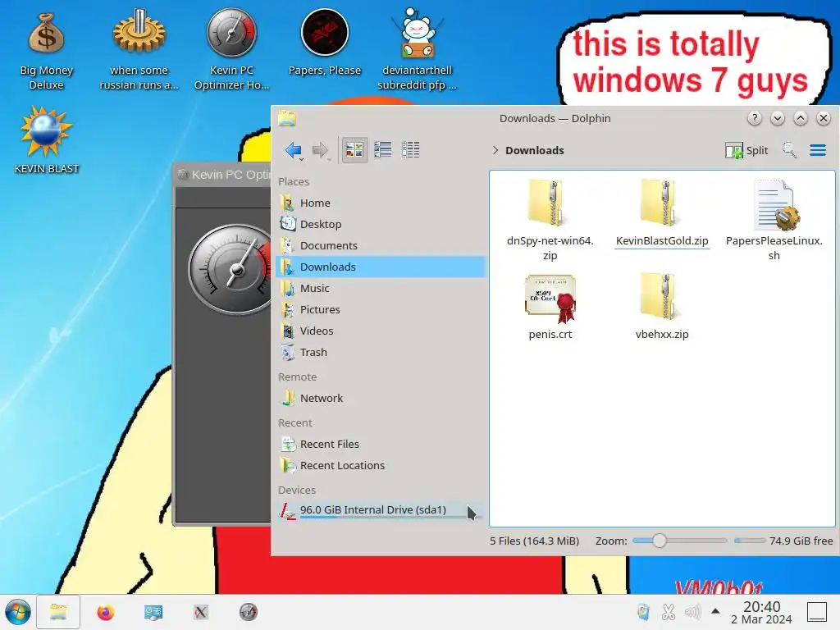Click Kevin PC Optimizer window title bar

(224, 175)
